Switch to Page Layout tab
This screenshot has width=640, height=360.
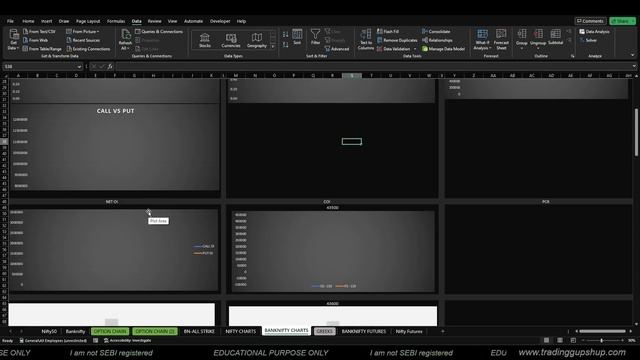click(88, 21)
